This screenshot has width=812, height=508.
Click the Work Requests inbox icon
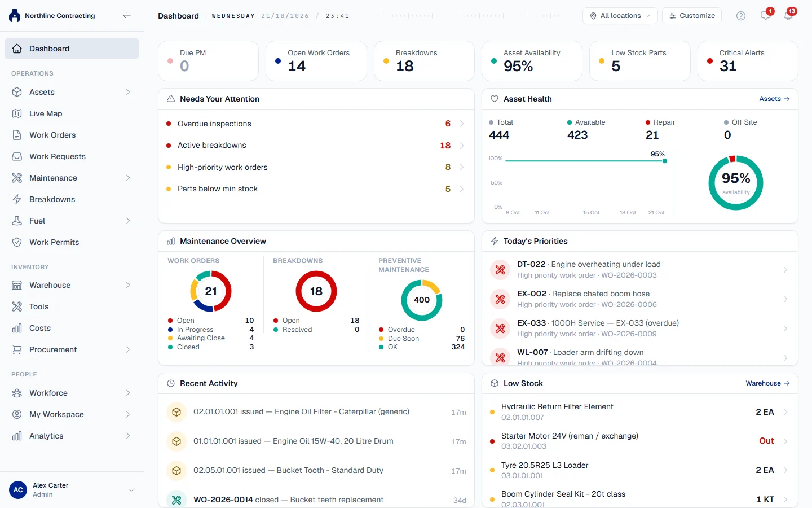point(17,156)
